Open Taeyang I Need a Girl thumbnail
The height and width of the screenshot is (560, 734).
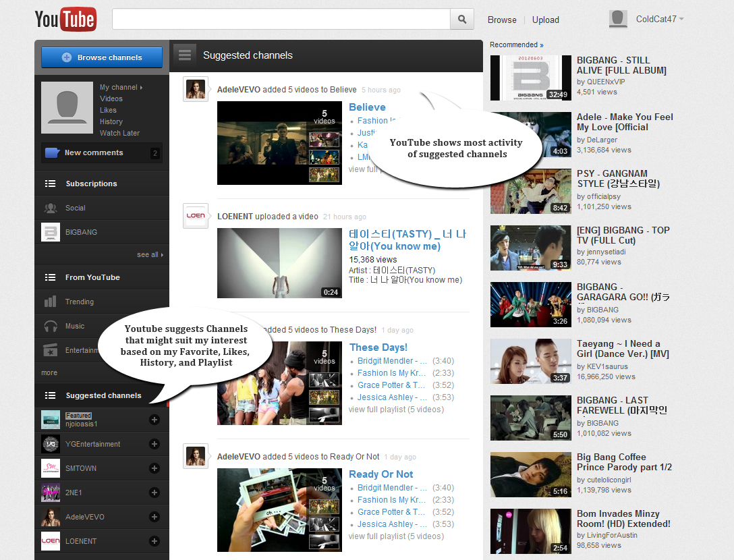pyautogui.click(x=531, y=361)
